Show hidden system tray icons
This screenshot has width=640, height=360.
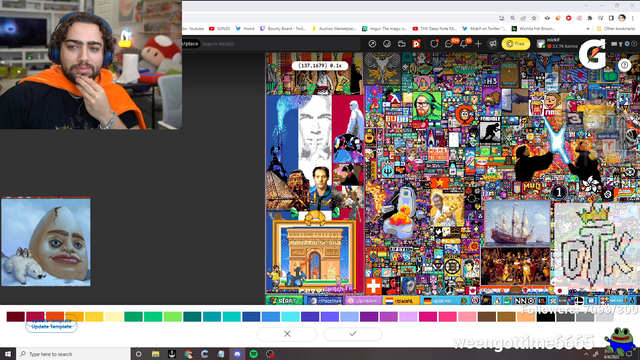[586, 354]
